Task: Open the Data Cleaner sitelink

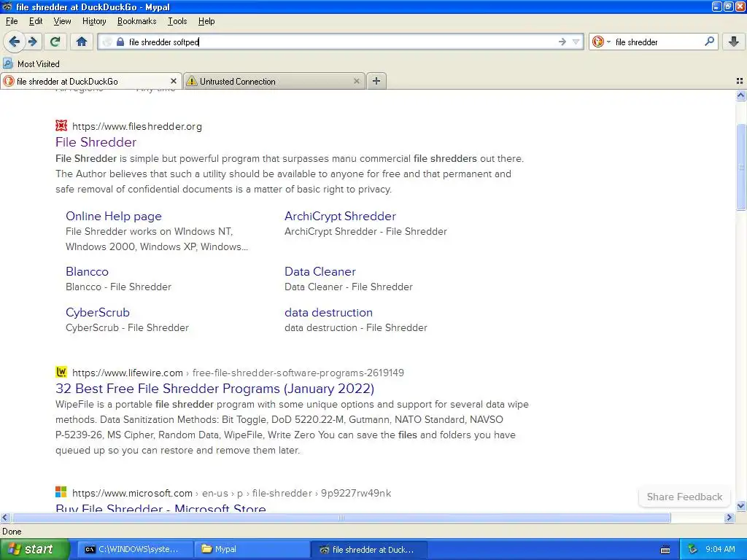Action: (320, 271)
